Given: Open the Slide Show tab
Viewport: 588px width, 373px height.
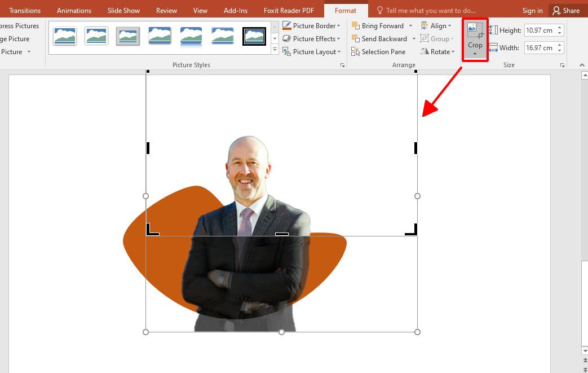Looking at the screenshot, I should pyautogui.click(x=123, y=10).
